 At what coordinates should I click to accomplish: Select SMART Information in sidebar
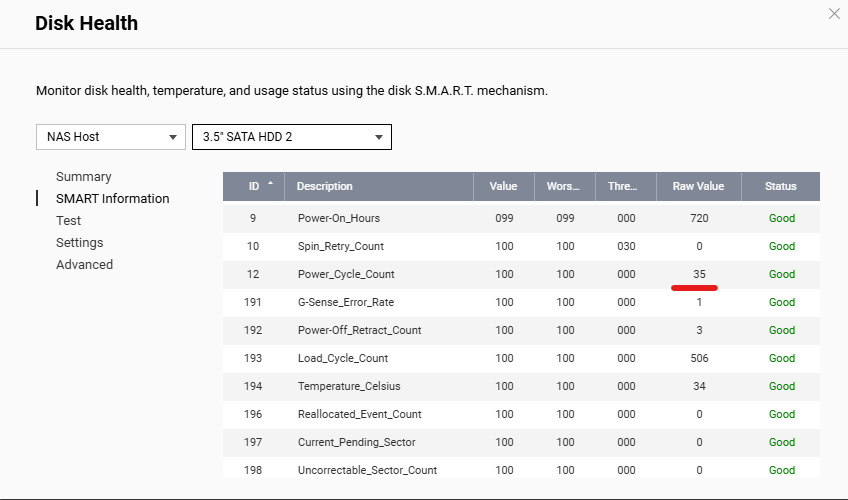(x=112, y=199)
